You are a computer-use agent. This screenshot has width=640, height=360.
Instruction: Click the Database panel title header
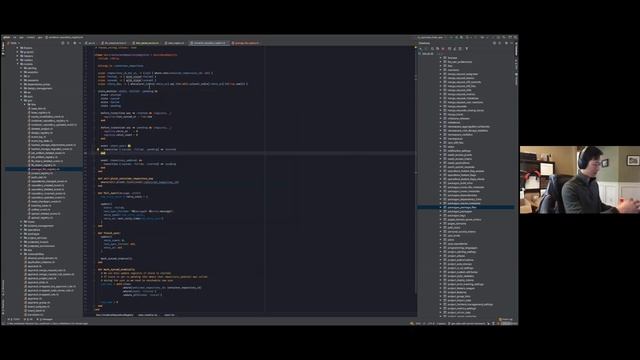(x=424, y=43)
